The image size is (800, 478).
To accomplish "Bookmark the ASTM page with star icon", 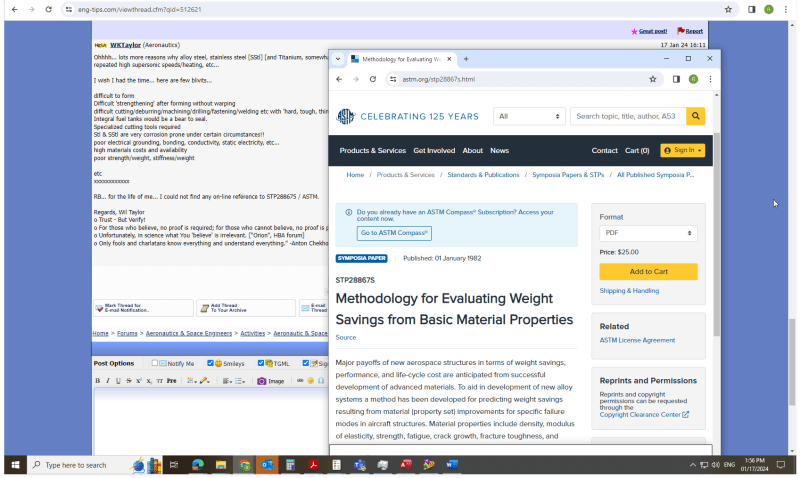I will coord(653,79).
